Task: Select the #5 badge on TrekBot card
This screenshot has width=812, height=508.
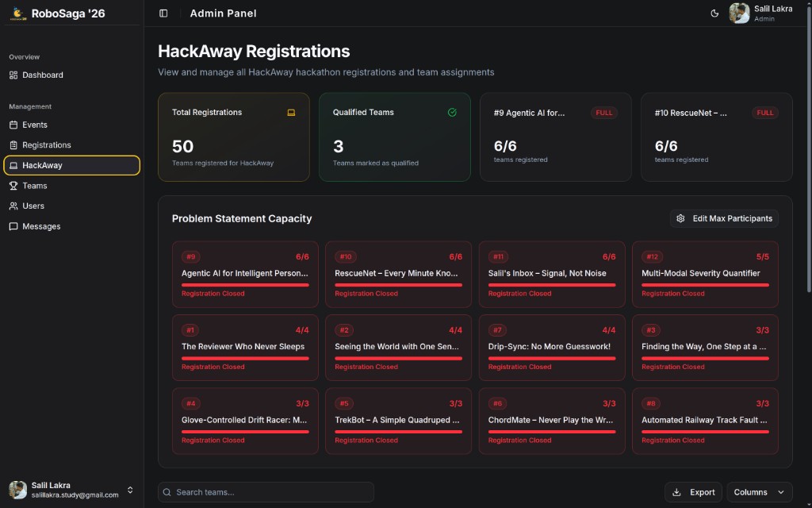Action: point(344,404)
